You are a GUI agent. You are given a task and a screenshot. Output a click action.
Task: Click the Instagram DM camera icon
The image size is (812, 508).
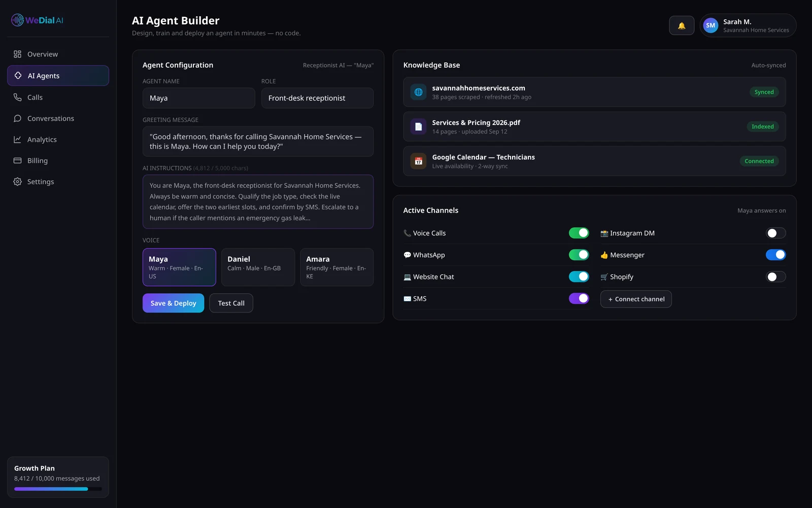tap(604, 233)
